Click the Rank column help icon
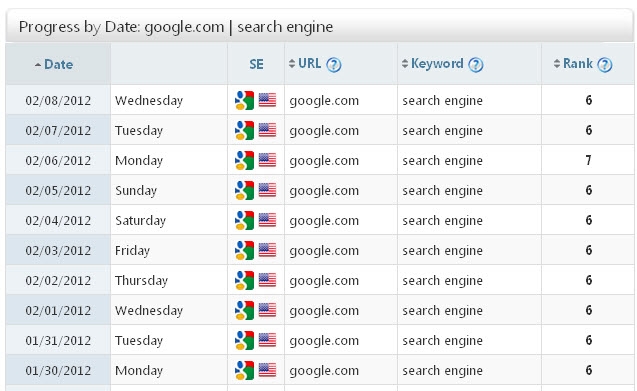This screenshot has width=637, height=391. [605, 65]
